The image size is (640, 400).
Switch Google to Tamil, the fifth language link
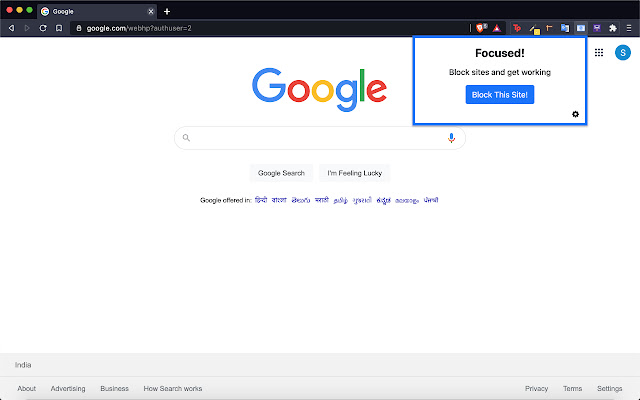coord(340,200)
